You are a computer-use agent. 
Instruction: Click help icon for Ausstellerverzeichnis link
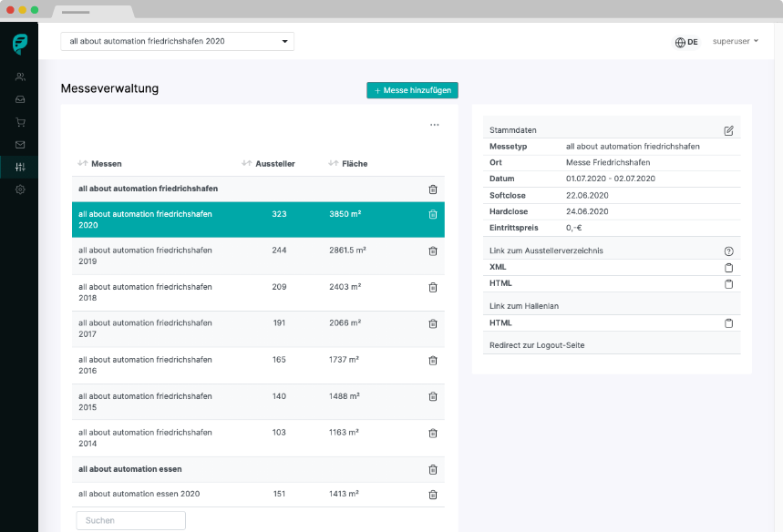728,251
